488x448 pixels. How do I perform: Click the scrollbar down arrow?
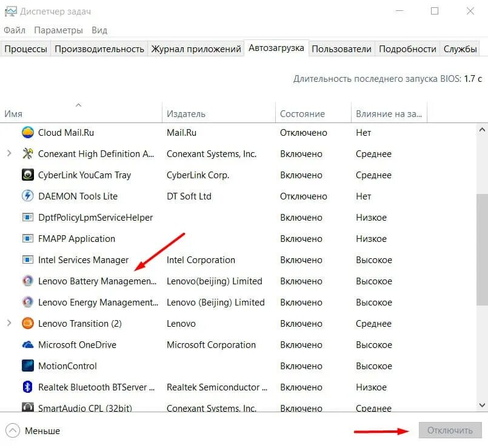[482, 405]
